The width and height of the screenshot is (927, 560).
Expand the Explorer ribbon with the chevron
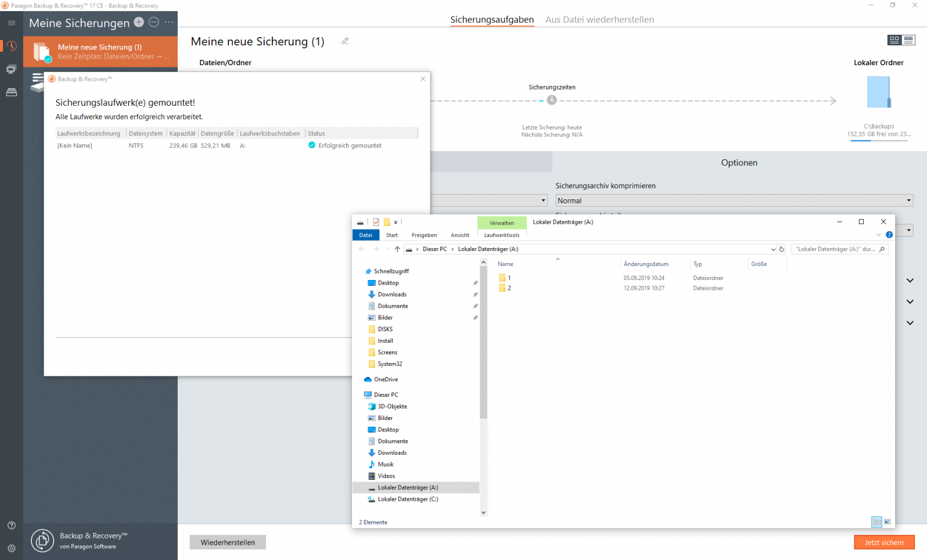pyautogui.click(x=878, y=235)
